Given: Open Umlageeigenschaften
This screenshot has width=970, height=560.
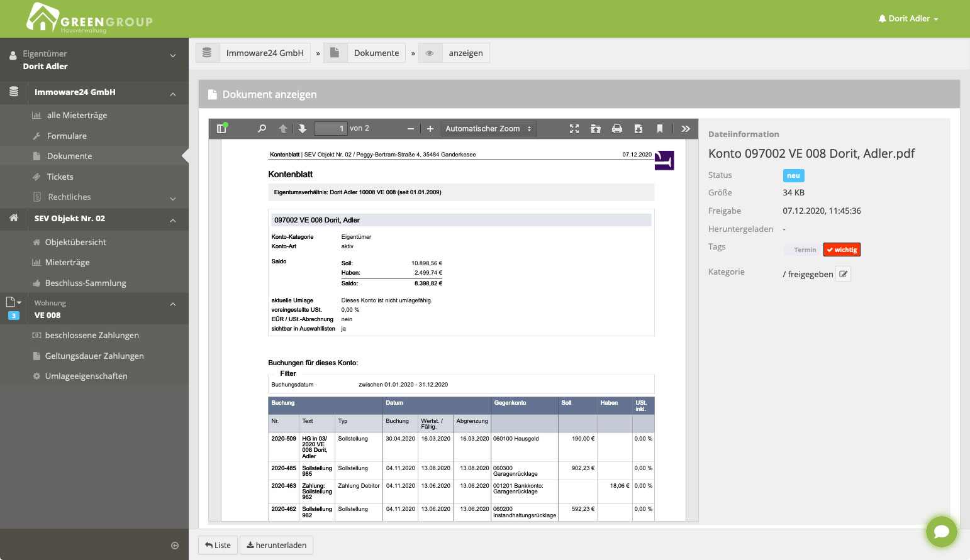Looking at the screenshot, I should (x=86, y=376).
